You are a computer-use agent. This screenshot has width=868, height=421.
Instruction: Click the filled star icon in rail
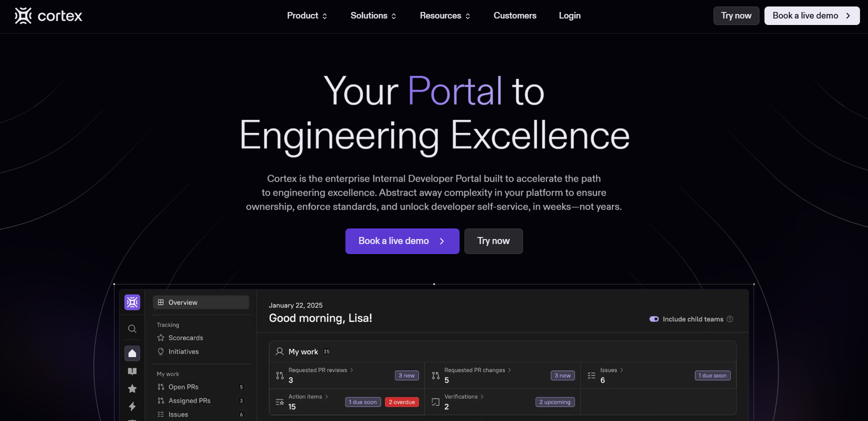click(x=132, y=389)
